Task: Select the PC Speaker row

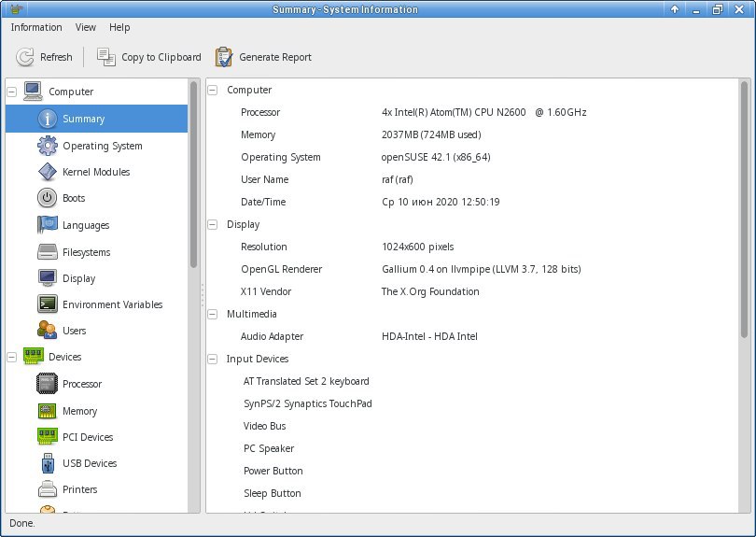Action: pos(472,448)
